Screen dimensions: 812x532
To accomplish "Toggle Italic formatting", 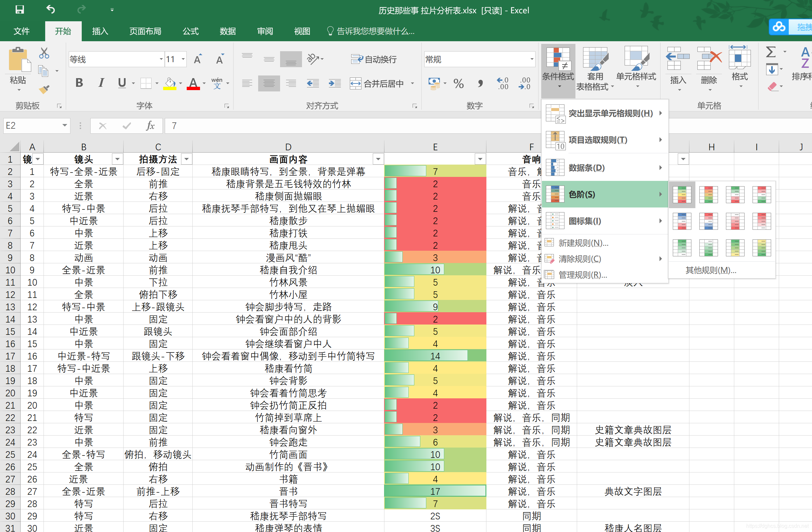I will [101, 83].
